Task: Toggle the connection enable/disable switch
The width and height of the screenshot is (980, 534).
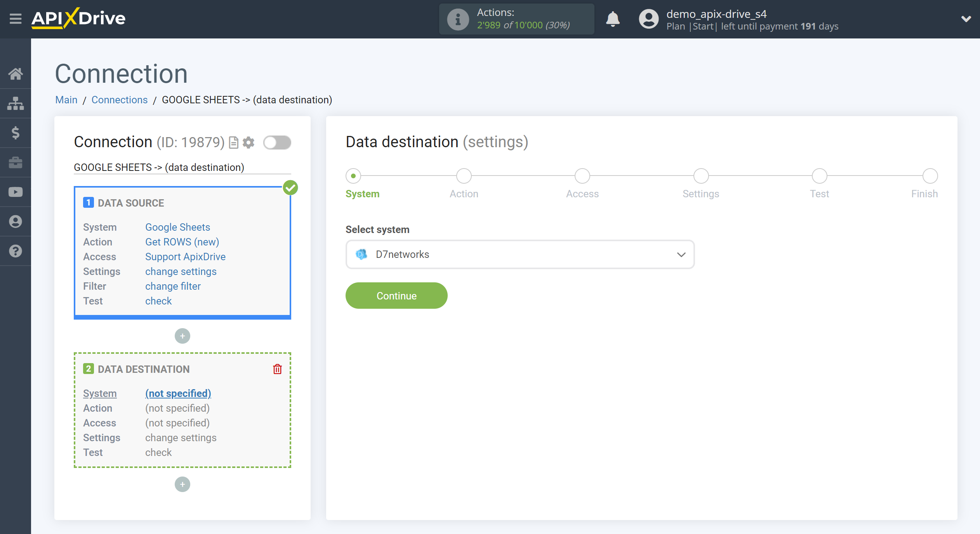Action: (x=277, y=143)
